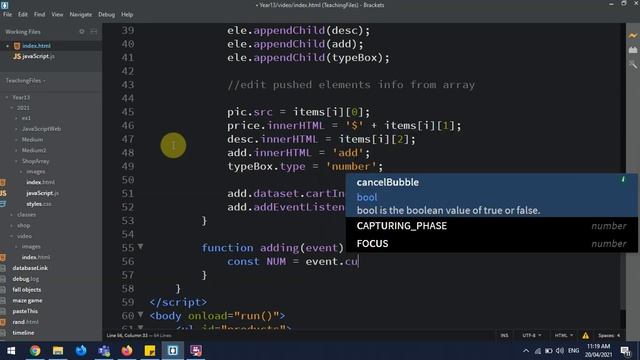Open the Debug menu
This screenshot has width=640, height=360.
click(x=107, y=14)
